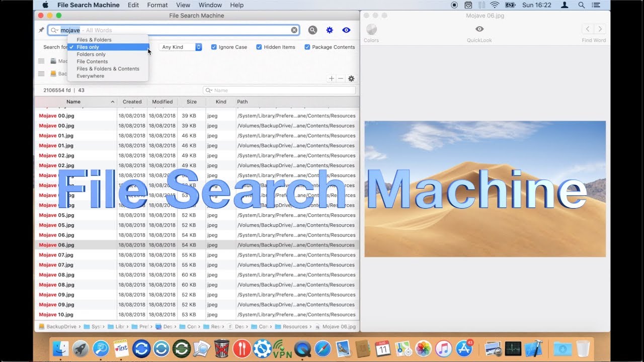Image resolution: width=644 pixels, height=362 pixels.
Task: Click BackupDrive in the path bar
Action: click(x=57, y=327)
